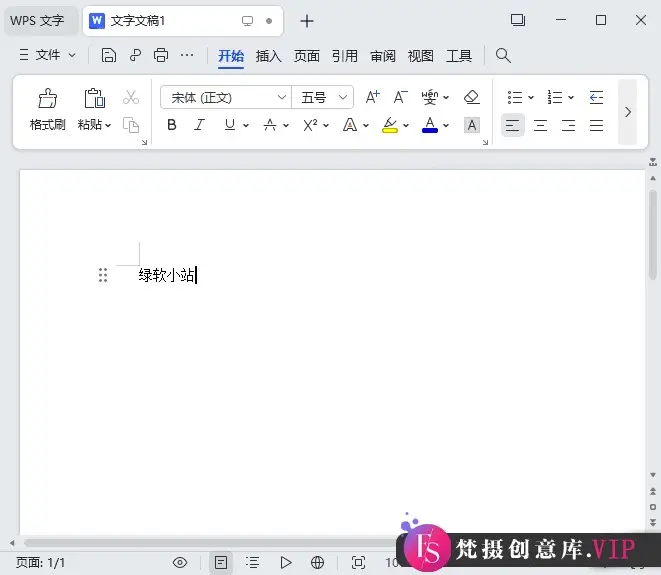The height and width of the screenshot is (575, 661).
Task: Enable justify paragraph alignment
Action: [597, 125]
